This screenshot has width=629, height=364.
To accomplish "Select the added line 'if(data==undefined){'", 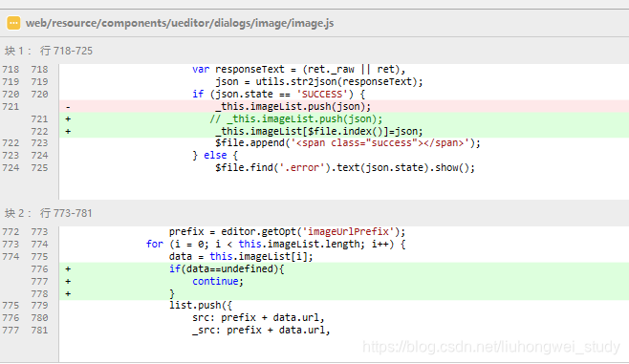I will coord(227,269).
